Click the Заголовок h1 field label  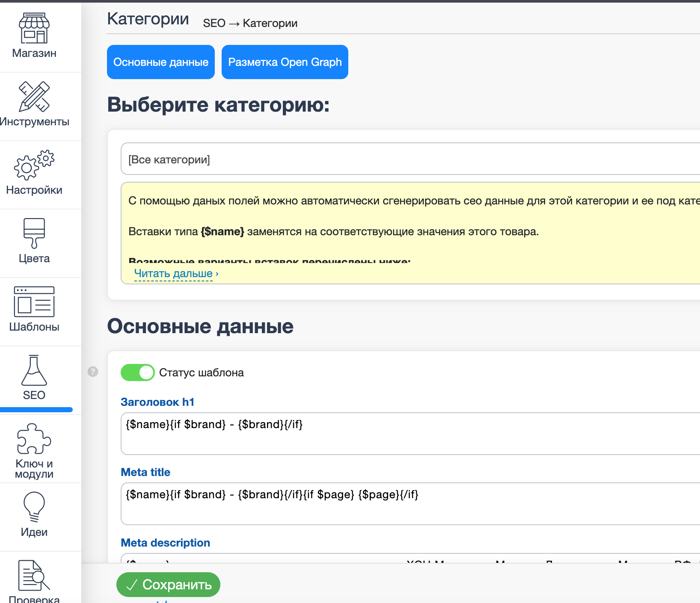pos(157,402)
